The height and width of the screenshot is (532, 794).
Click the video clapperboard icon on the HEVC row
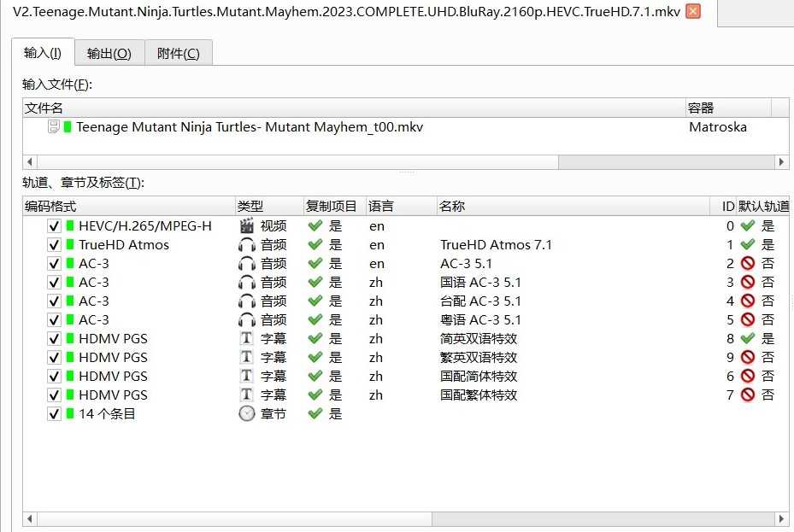tap(247, 225)
